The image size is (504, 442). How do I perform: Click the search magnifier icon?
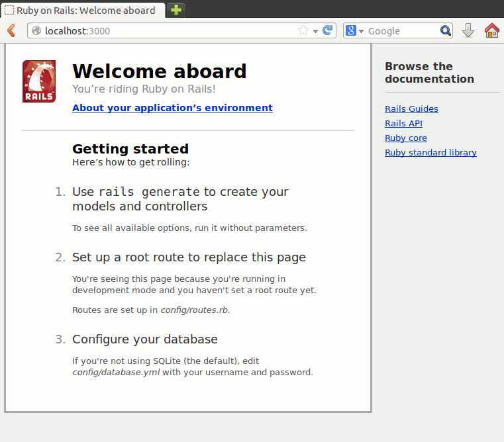(x=446, y=30)
